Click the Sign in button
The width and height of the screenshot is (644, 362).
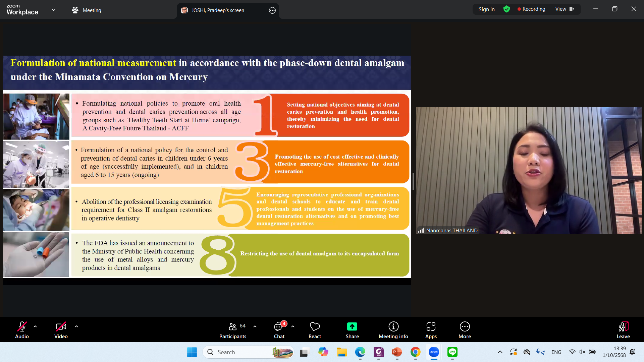coord(486,9)
